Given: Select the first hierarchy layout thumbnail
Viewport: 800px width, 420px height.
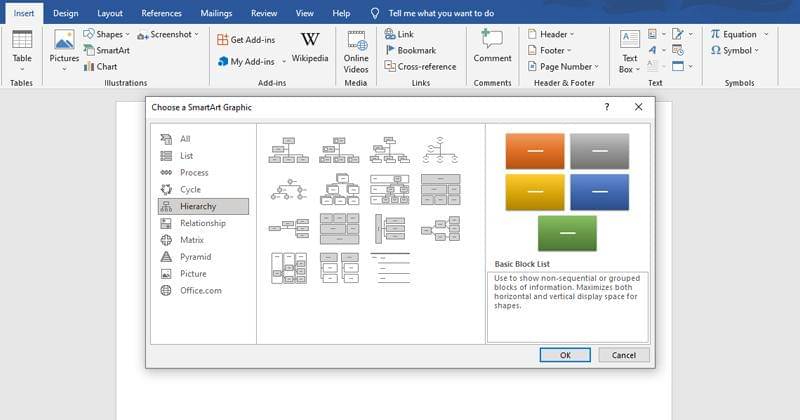Looking at the screenshot, I should coord(289,150).
